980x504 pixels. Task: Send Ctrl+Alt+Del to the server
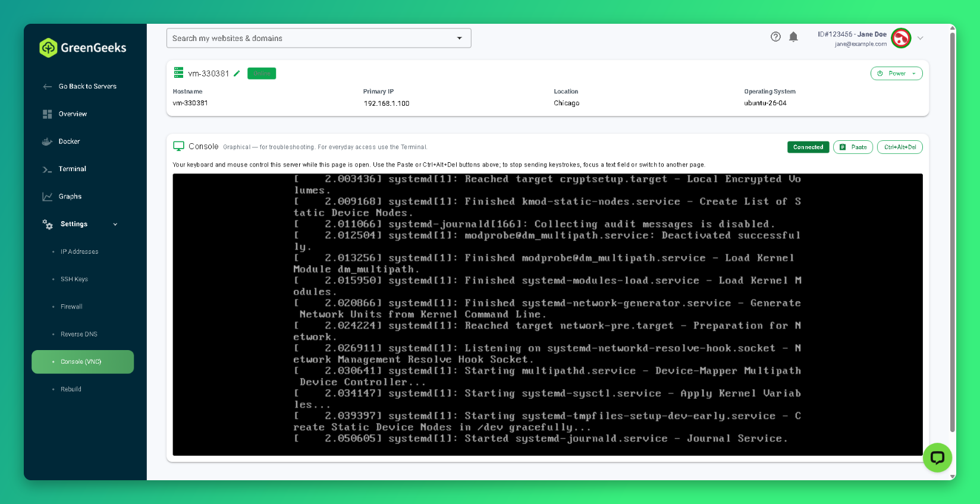(900, 147)
